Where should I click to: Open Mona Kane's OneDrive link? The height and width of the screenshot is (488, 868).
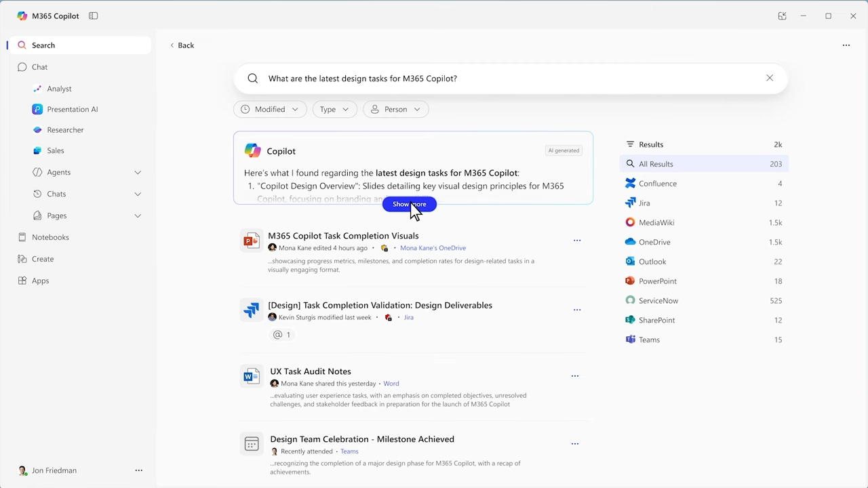point(433,247)
